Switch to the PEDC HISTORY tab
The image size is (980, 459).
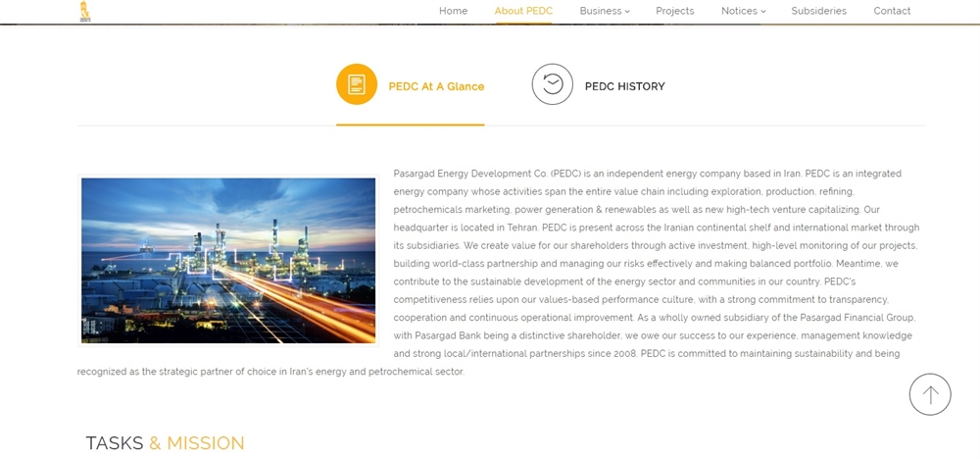click(624, 86)
